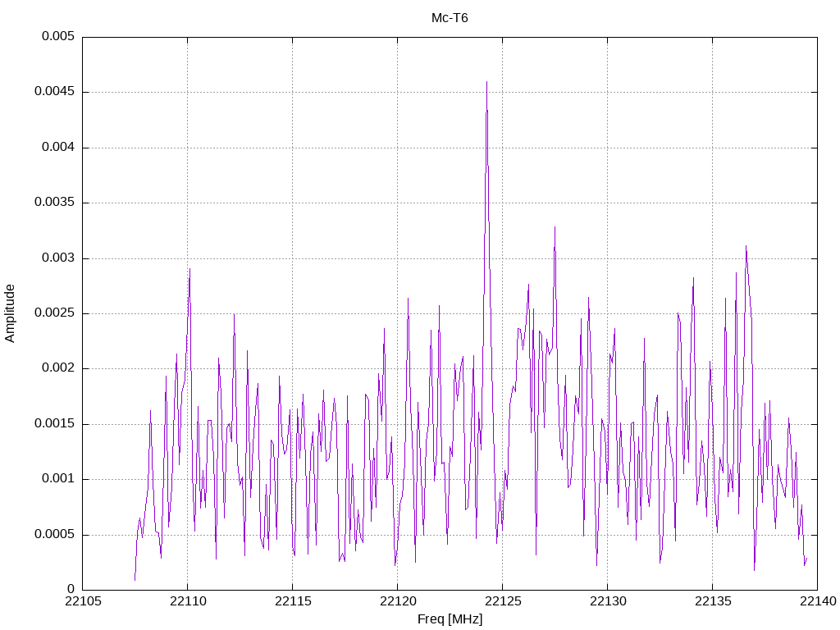
Task: Click x-axis tick label 22135
Action: click(713, 601)
